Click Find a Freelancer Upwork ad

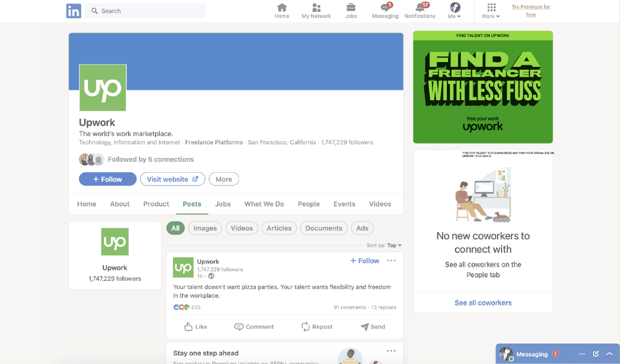point(483,87)
